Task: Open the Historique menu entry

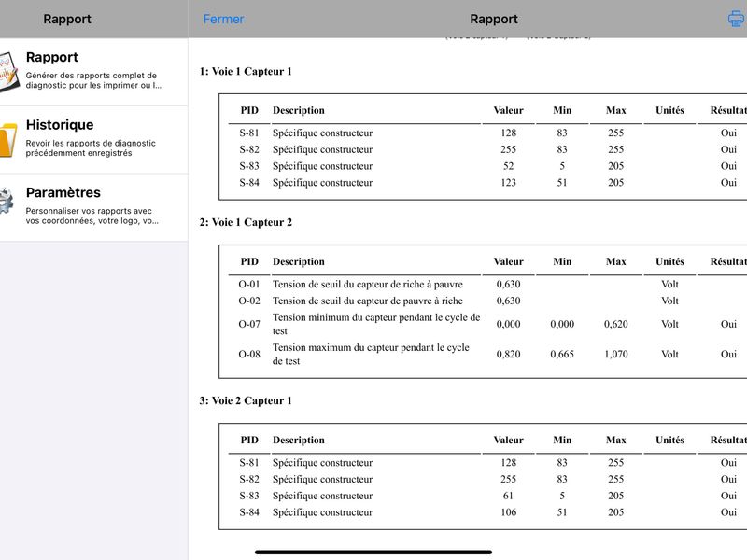Action: [94, 139]
